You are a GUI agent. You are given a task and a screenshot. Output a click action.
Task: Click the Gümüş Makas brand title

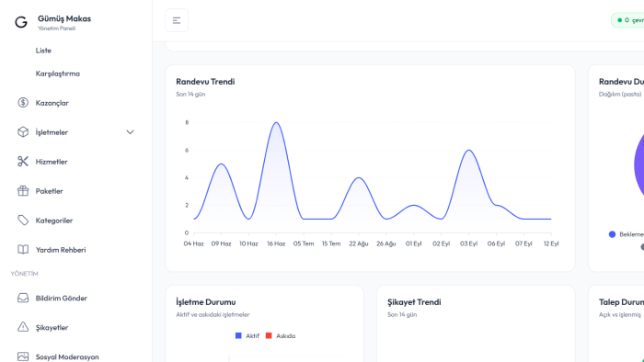point(64,19)
